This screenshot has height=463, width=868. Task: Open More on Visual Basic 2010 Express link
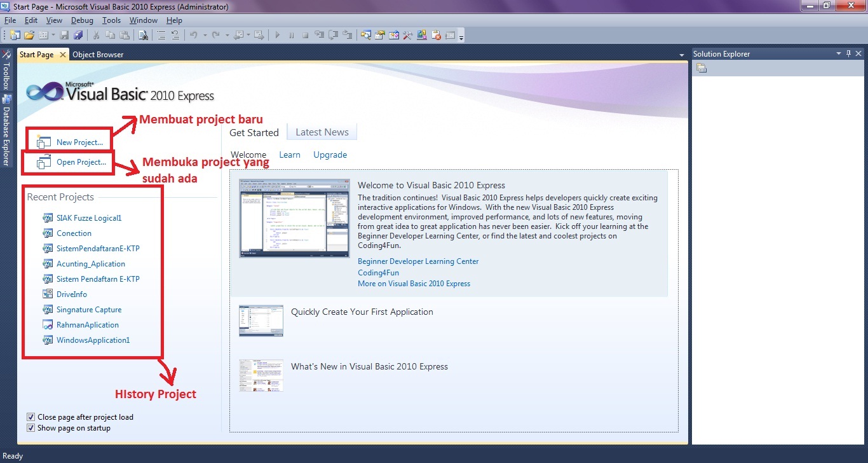pyautogui.click(x=414, y=284)
